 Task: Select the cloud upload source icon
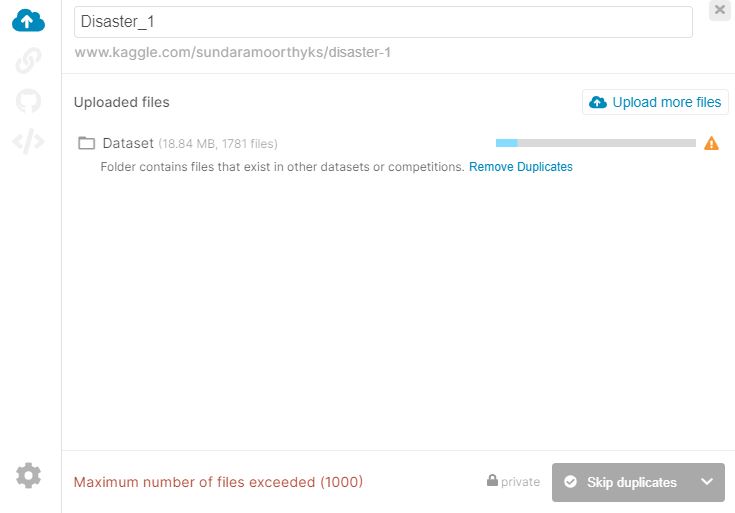(28, 21)
